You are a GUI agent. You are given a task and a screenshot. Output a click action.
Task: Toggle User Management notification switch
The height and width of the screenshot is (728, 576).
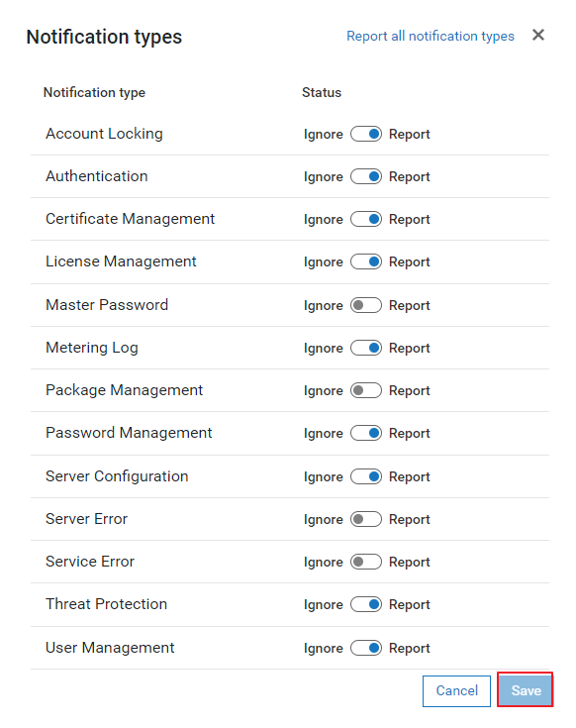366,648
